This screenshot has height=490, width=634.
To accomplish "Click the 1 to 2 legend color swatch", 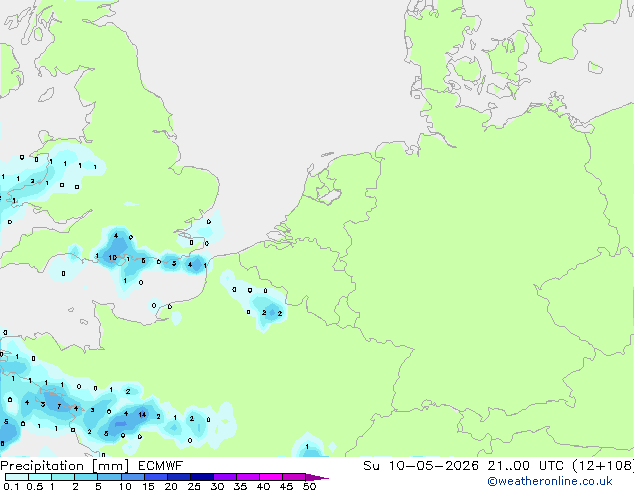I will (x=63, y=477).
